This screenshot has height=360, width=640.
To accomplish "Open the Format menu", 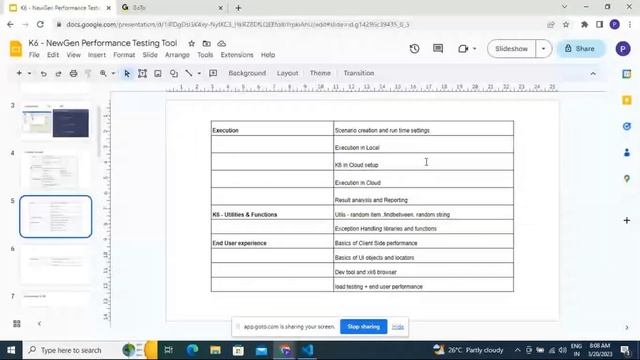I will 124,55.
